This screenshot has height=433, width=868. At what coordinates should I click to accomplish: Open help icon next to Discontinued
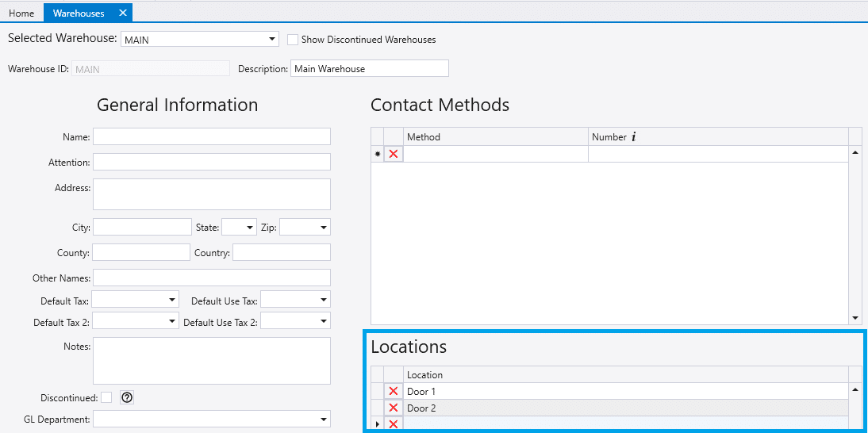point(127,397)
